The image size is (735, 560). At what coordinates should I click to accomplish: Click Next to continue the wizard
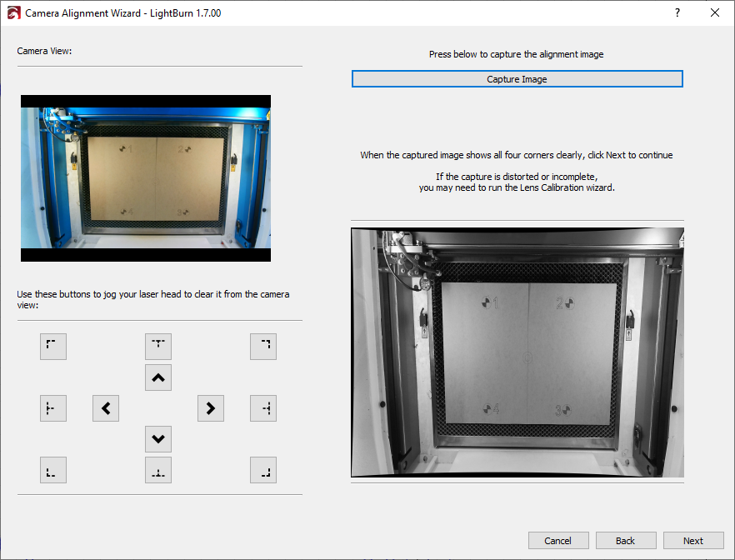693,541
